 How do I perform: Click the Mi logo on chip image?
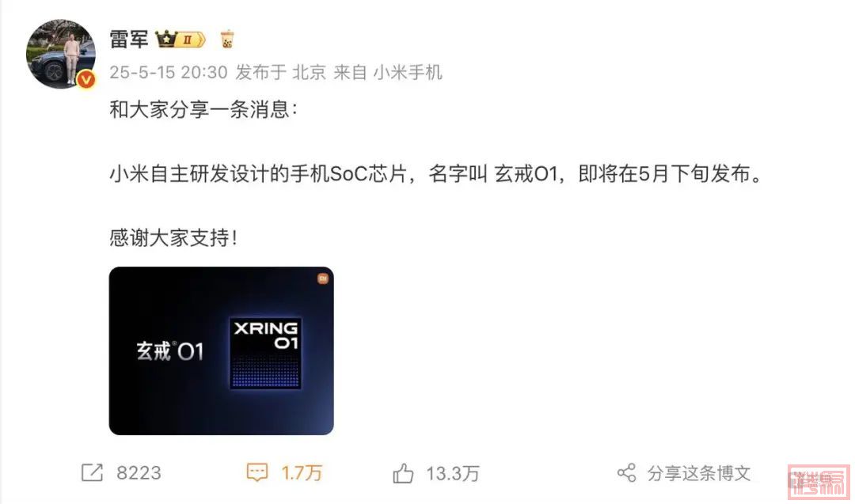323,279
